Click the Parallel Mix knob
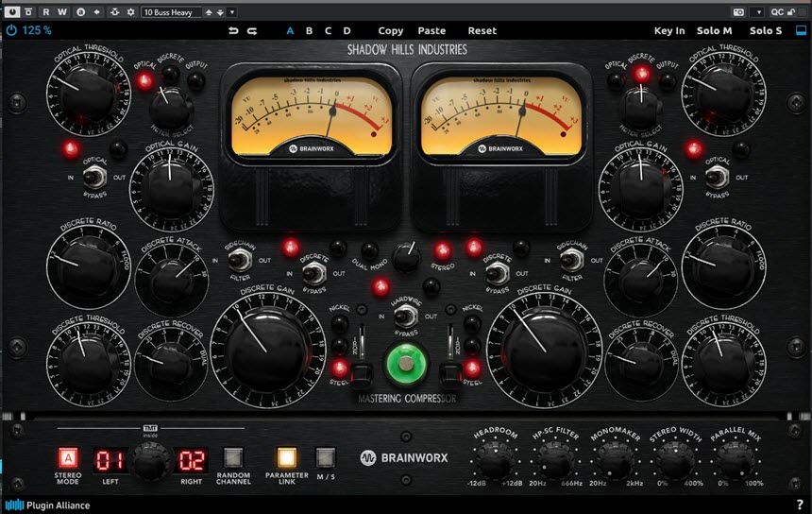This screenshot has width=812, height=514. (x=736, y=459)
